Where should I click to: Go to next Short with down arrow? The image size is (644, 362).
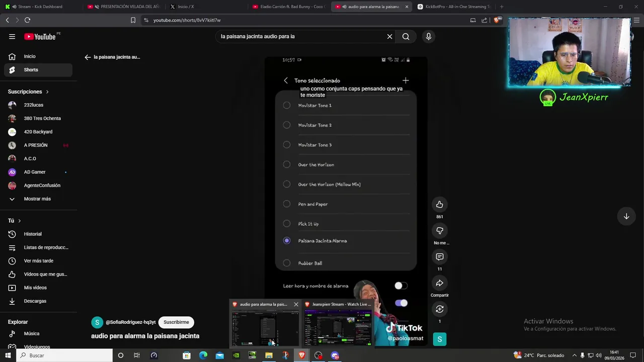[626, 216]
